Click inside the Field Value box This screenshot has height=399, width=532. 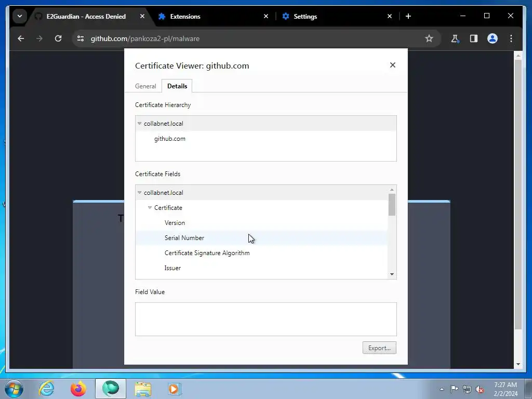[x=265, y=320]
